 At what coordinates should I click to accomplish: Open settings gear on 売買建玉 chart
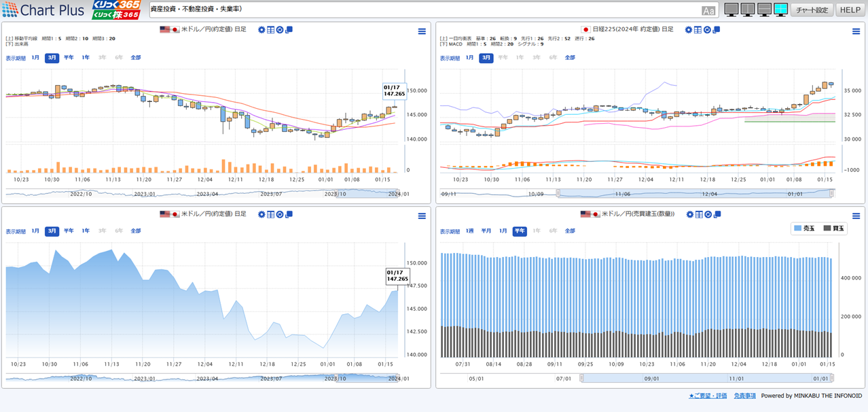(x=689, y=214)
